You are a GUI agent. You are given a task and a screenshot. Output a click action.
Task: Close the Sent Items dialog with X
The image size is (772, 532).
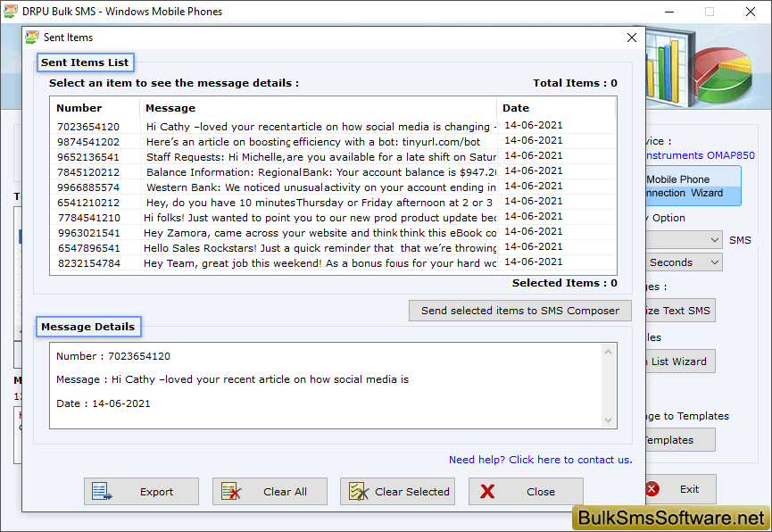coord(632,37)
